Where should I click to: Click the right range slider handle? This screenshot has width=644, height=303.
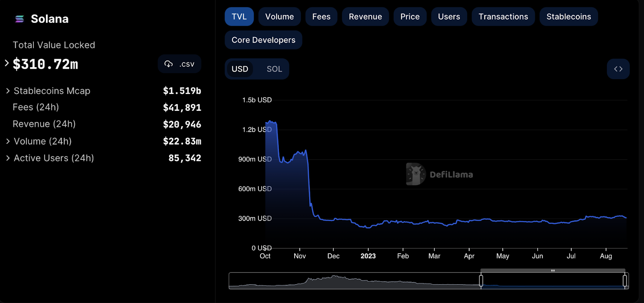(625, 280)
